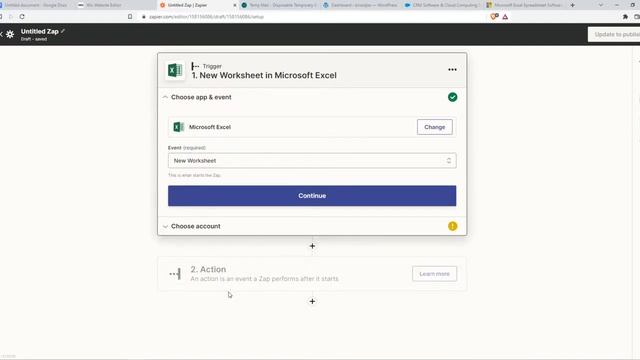Switch to the CRM Software tab
Image resolution: width=640 pixels, height=360 pixels.
pyautogui.click(x=443, y=5)
